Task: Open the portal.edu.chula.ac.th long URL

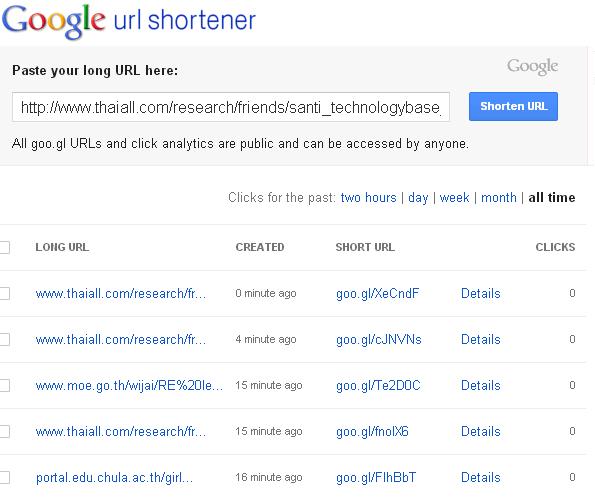Action: pos(114,478)
